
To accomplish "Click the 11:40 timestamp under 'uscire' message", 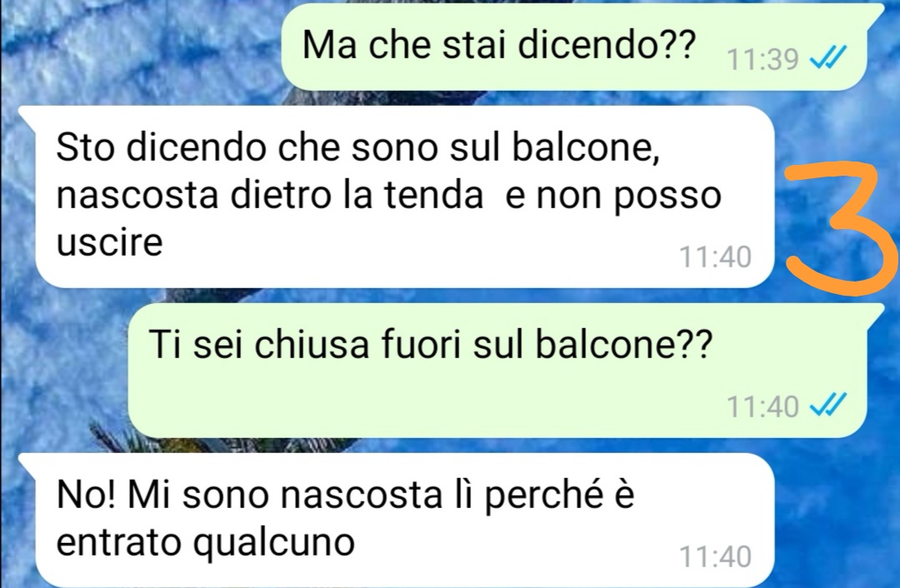I will point(715,257).
